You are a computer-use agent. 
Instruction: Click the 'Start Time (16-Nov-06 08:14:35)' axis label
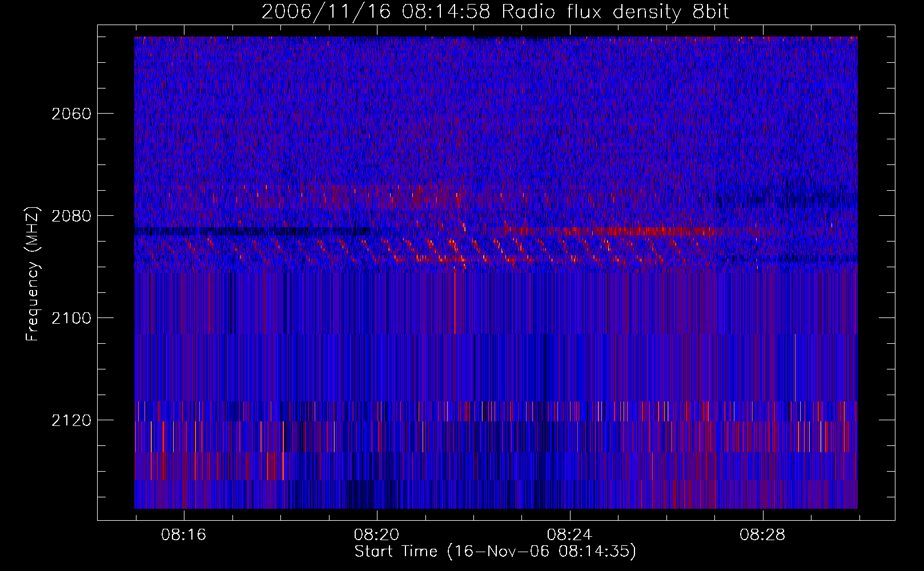click(x=495, y=552)
